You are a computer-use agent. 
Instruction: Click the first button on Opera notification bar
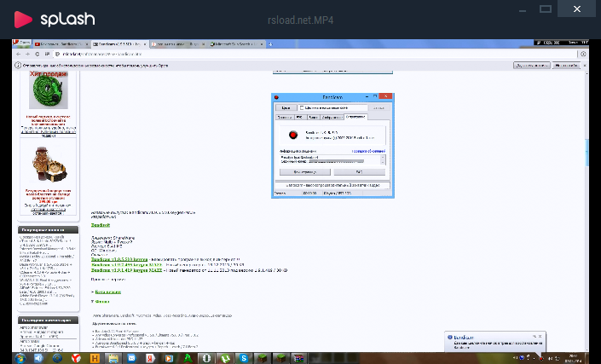tap(532, 66)
